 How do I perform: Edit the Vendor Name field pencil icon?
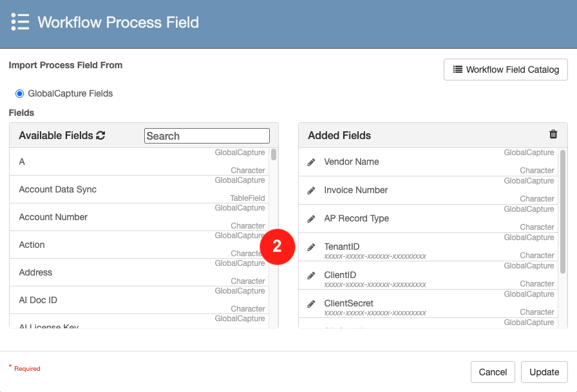311,162
